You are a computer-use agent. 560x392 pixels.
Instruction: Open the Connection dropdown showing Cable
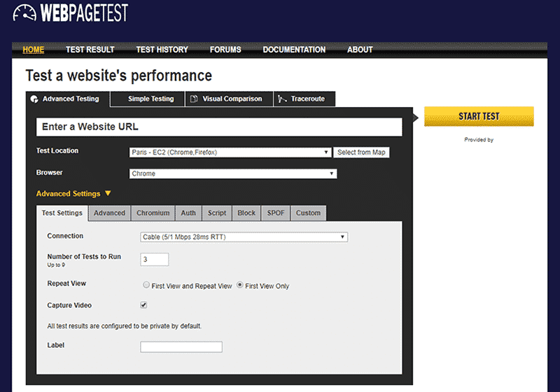(244, 237)
